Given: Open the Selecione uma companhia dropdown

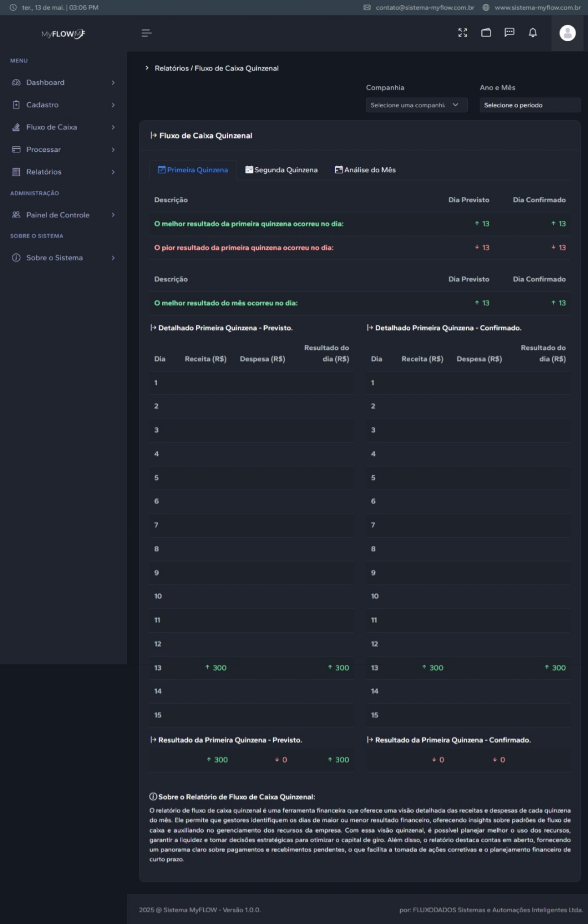Looking at the screenshot, I should click(416, 105).
